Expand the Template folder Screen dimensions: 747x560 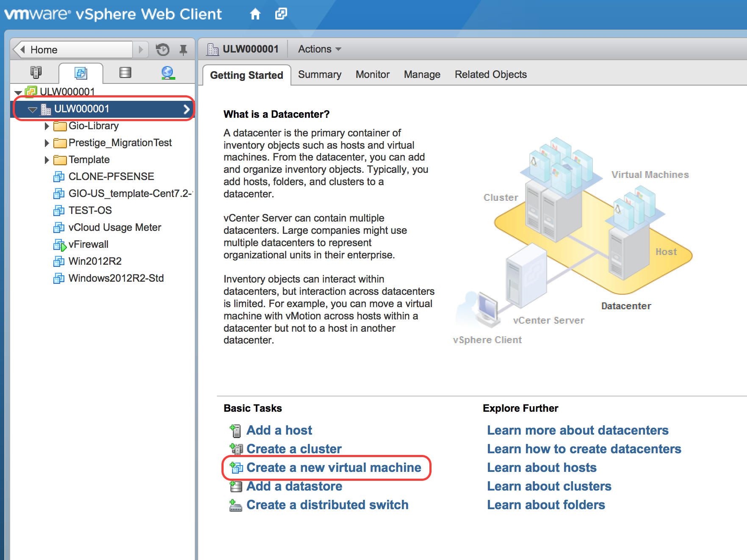[47, 160]
